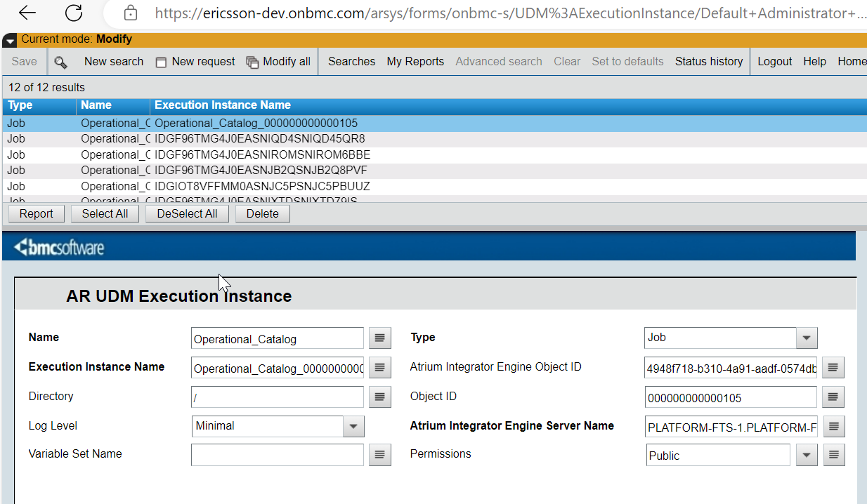Click the browser address bar URL
This screenshot has width=867, height=504.
510,13
